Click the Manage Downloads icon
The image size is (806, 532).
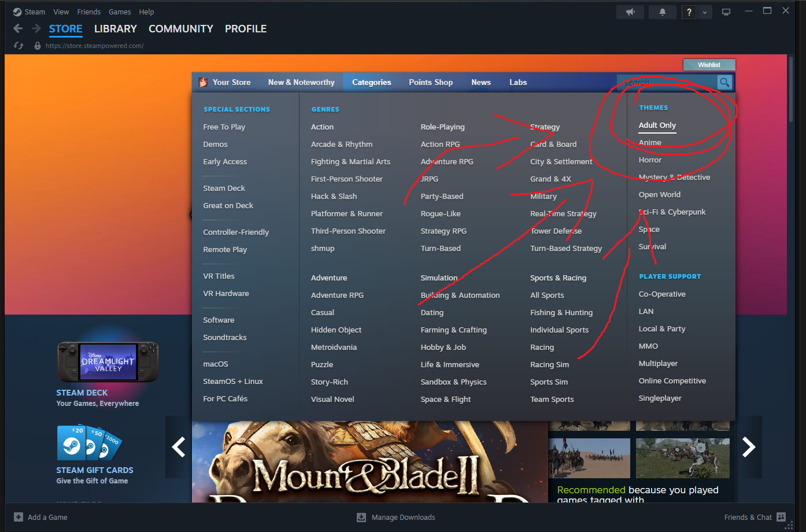361,517
